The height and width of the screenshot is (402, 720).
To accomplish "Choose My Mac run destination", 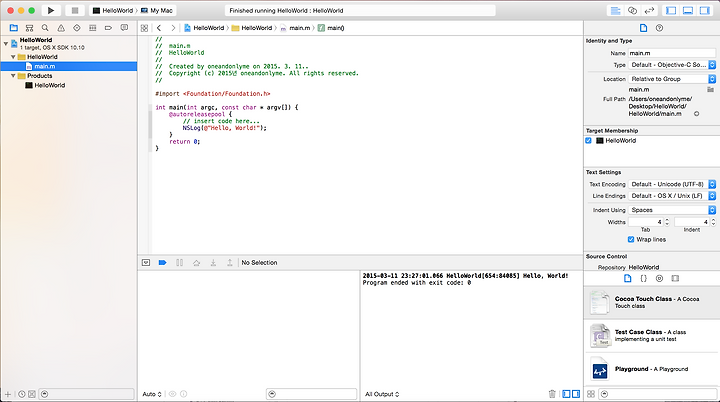I will click(157, 10).
